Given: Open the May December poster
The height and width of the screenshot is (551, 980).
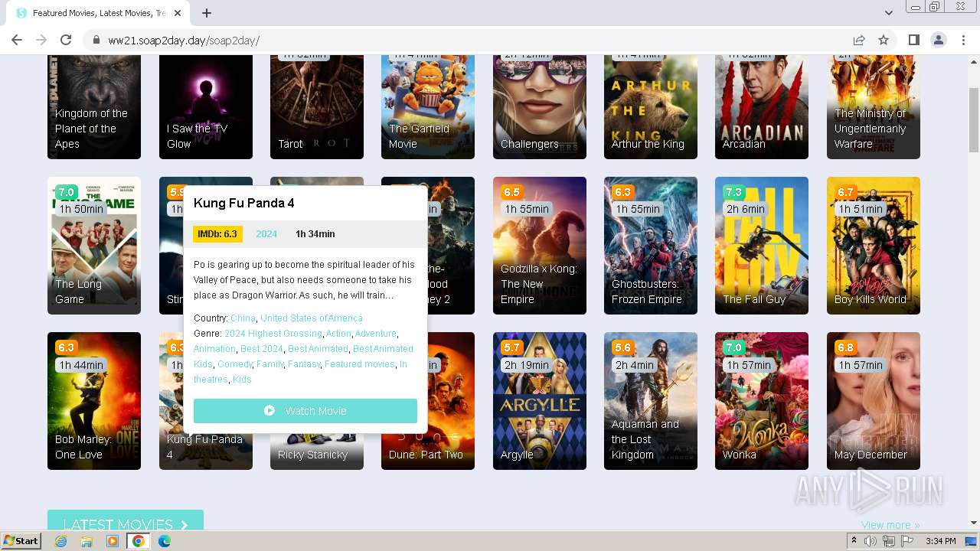Looking at the screenshot, I should [x=874, y=401].
